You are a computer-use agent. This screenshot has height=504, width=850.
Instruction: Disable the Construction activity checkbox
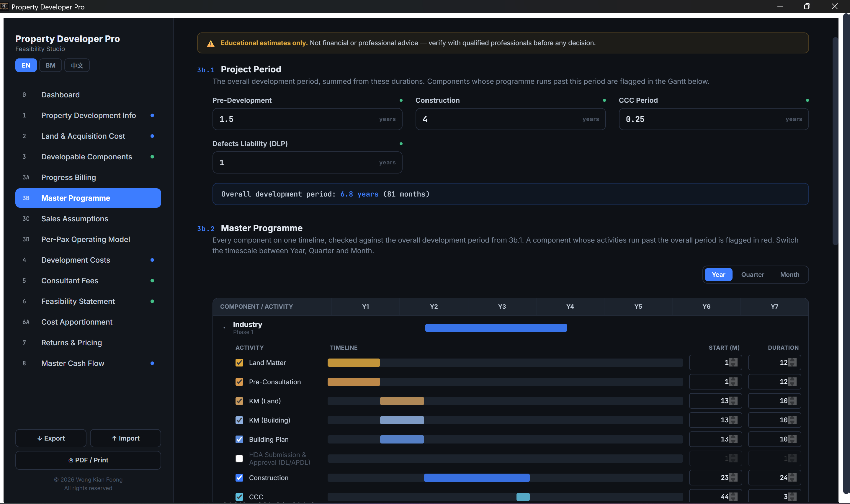pos(239,478)
